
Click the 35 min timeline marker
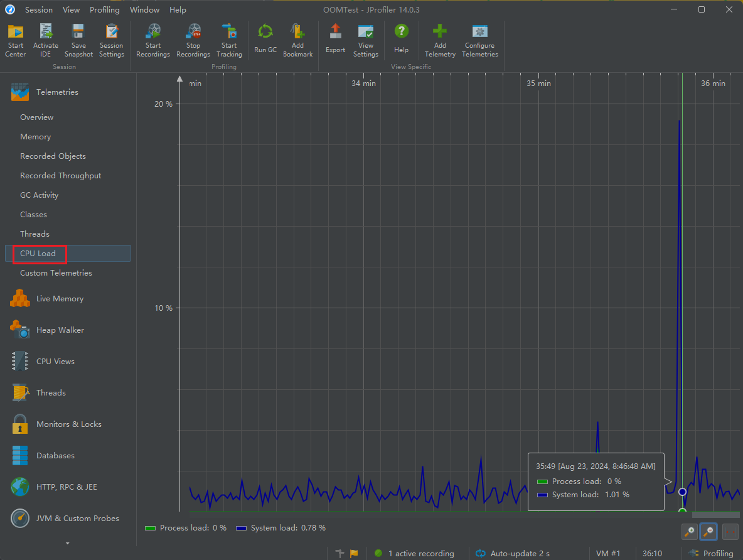[x=539, y=83]
